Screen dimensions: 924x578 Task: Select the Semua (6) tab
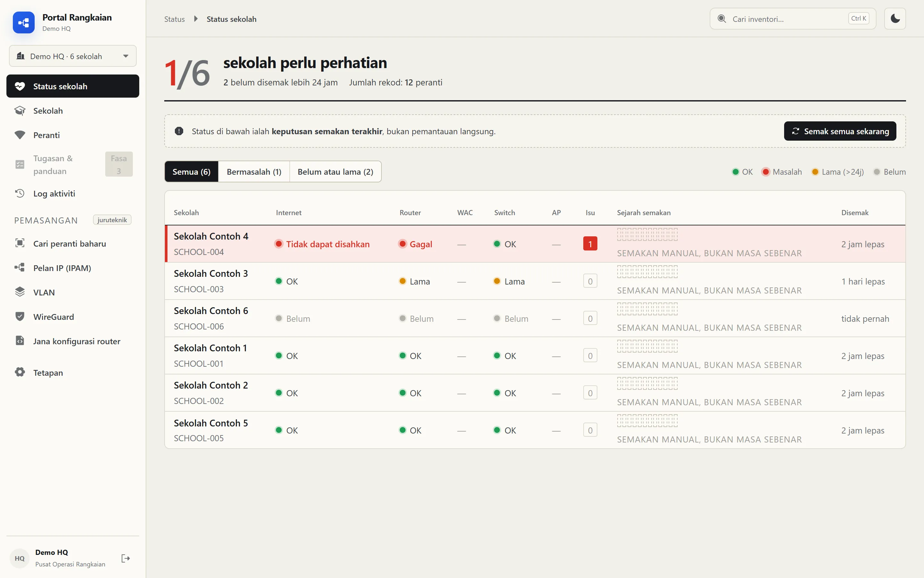coord(191,172)
